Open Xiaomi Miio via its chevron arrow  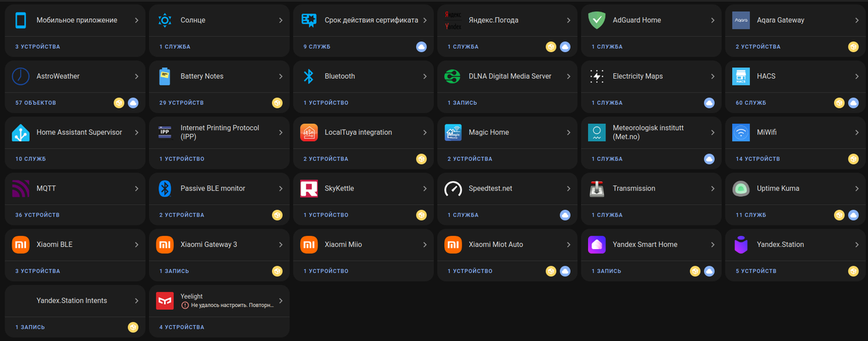[425, 245]
